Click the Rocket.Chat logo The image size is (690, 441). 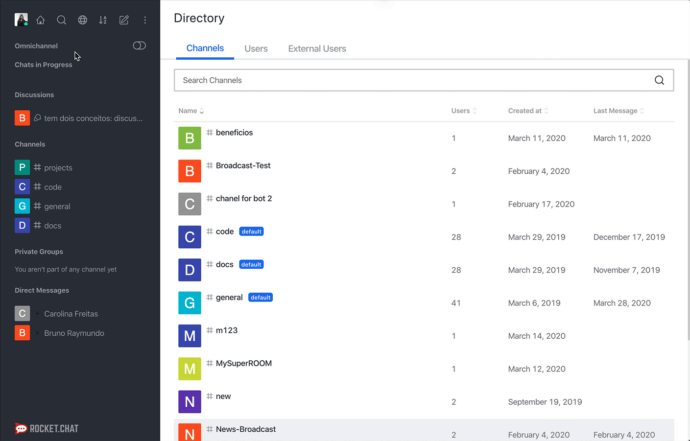(47, 428)
